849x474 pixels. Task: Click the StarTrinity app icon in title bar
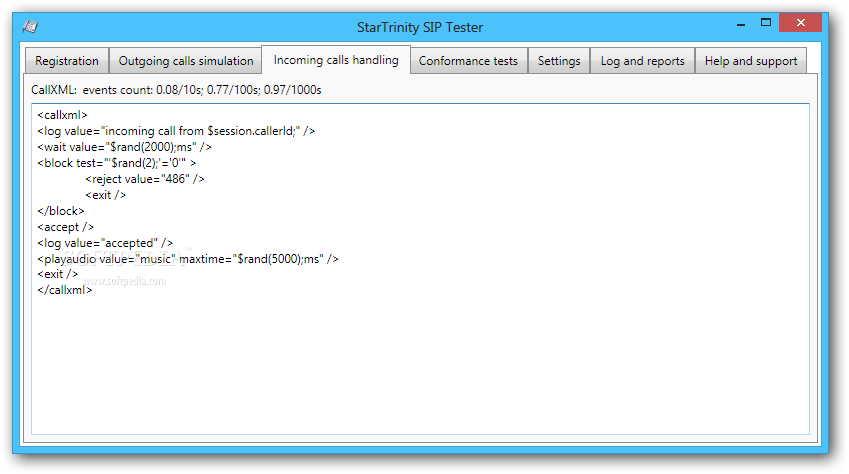click(x=30, y=27)
